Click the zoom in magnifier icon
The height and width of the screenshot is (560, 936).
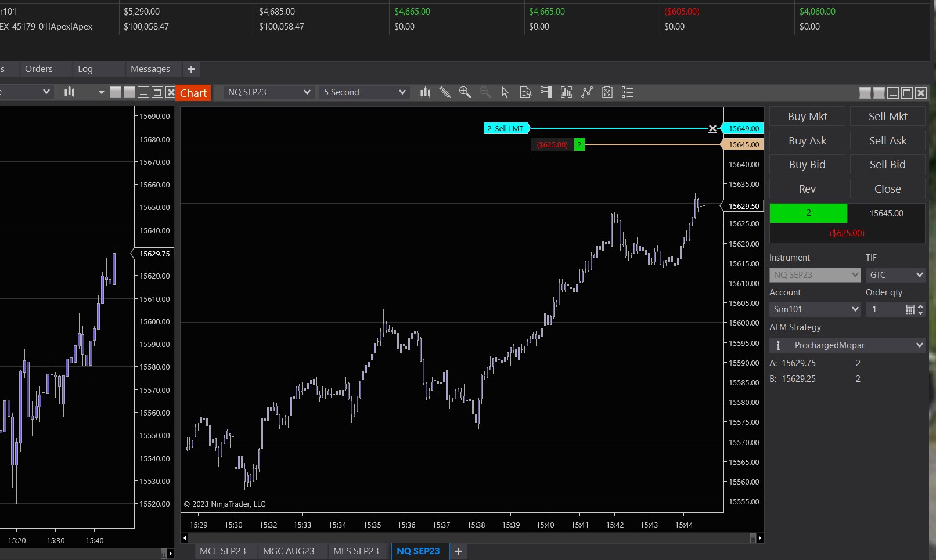pyautogui.click(x=465, y=92)
